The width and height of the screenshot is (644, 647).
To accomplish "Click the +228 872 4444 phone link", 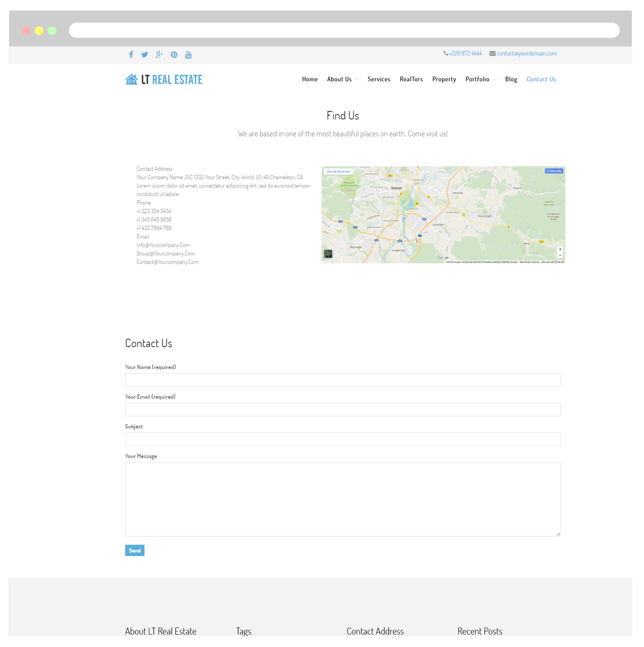I will click(465, 53).
